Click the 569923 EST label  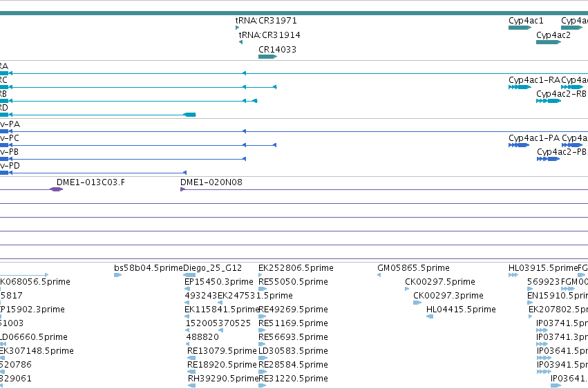tap(543, 282)
